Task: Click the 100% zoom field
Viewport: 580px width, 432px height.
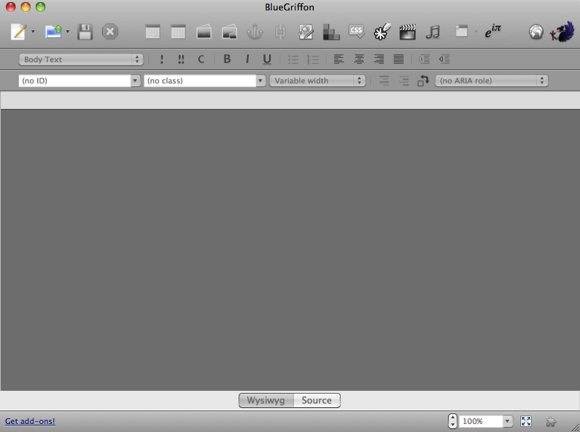Action: tap(481, 421)
